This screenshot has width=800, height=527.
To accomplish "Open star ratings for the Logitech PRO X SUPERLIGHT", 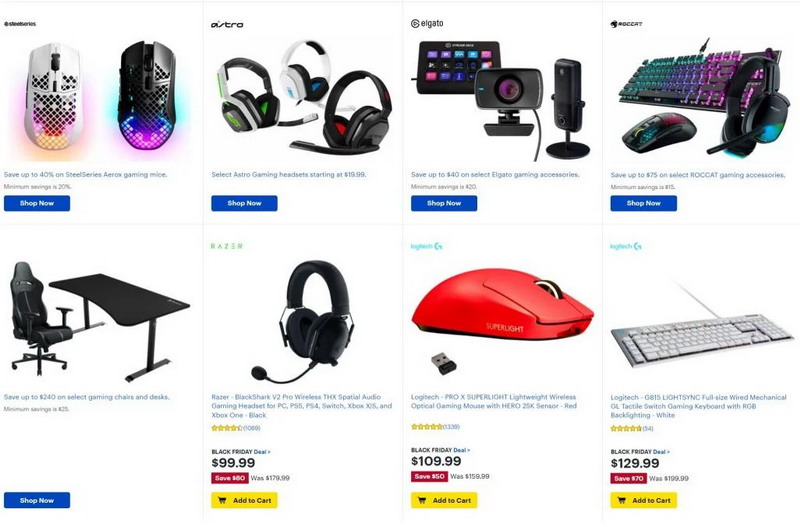I will [x=435, y=426].
